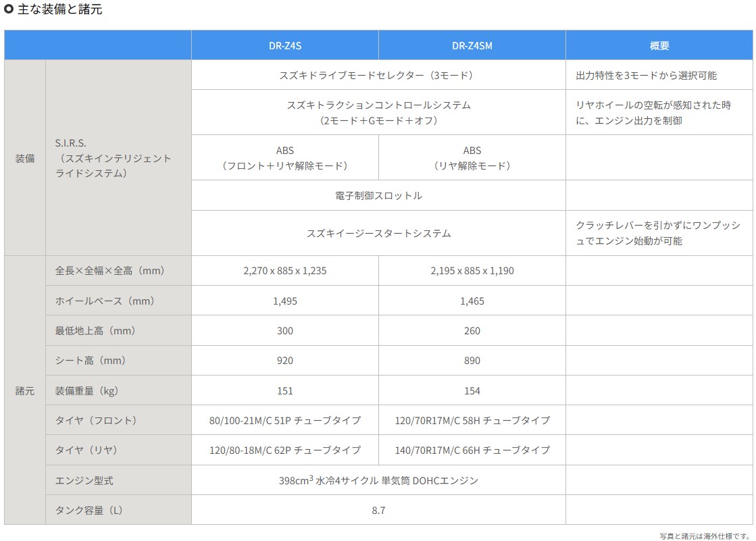
Task: Click the tank capacity value 8.7
Action: pyautogui.click(x=378, y=510)
